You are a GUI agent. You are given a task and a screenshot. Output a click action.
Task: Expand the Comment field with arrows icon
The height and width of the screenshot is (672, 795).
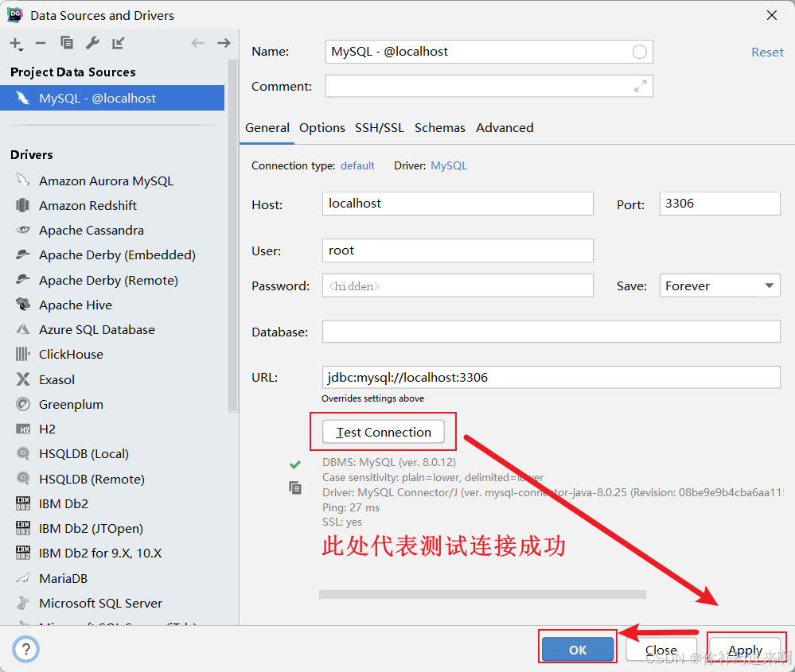click(641, 86)
